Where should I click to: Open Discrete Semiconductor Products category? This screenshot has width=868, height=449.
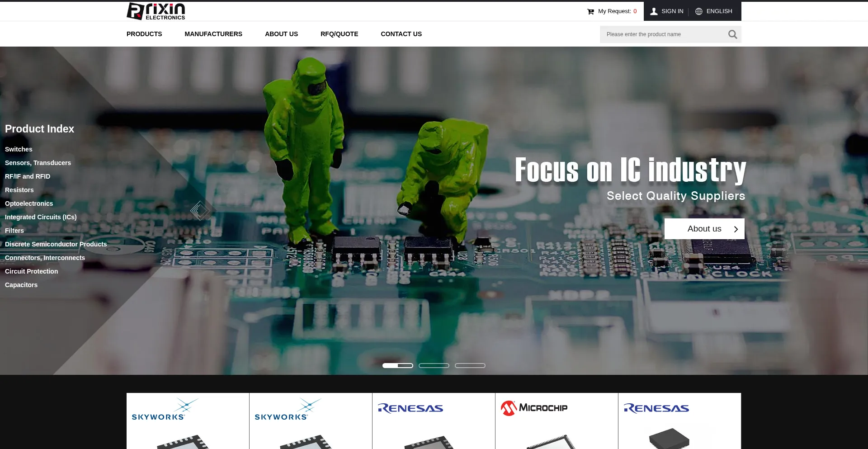pos(56,244)
